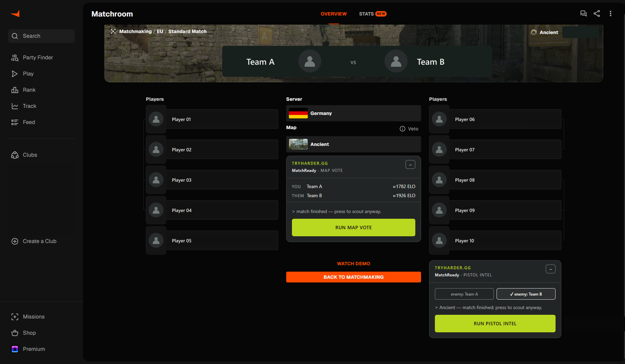Open the Rank section icon
Screen dimensions: 625x364
pos(14,90)
